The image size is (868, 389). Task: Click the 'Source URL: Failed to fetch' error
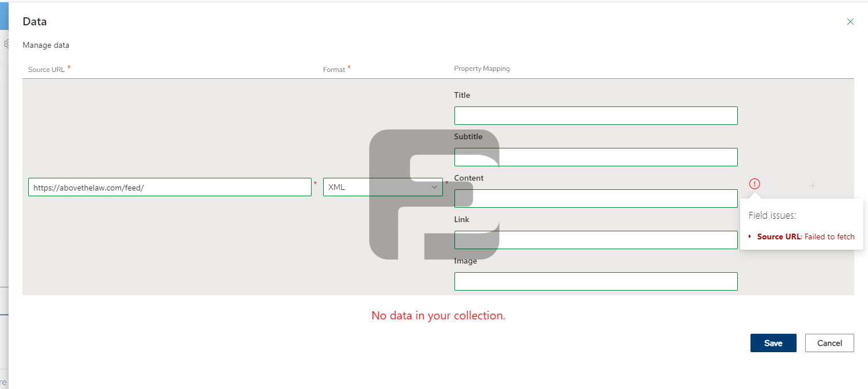pos(805,237)
